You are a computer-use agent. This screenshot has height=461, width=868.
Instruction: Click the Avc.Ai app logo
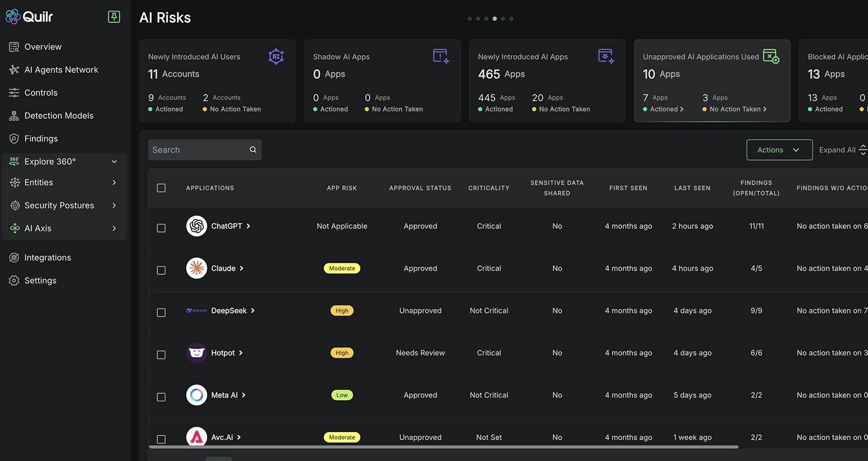tap(197, 437)
